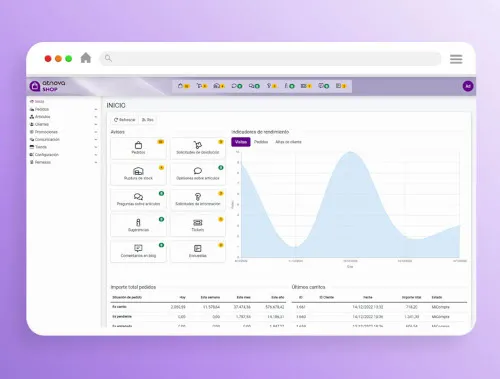Select Promociones in the sidebar menu
Viewport: 500px width, 379px height.
coord(44,132)
